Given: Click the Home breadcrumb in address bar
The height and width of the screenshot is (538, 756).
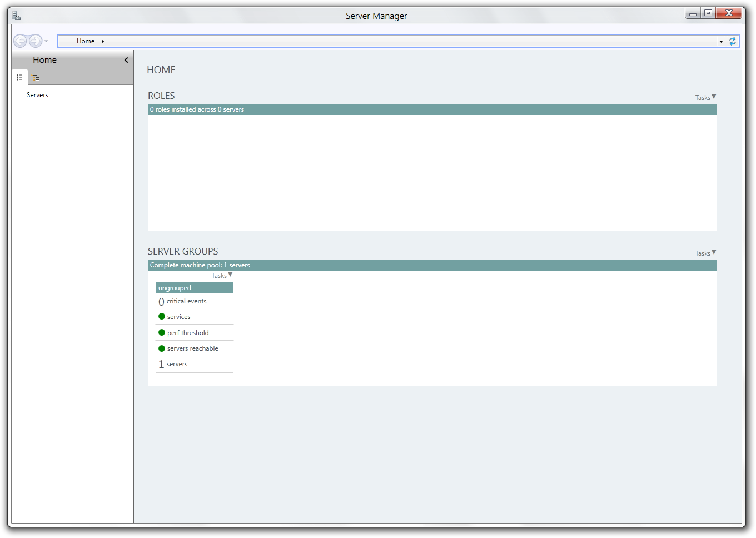Looking at the screenshot, I should point(86,41).
